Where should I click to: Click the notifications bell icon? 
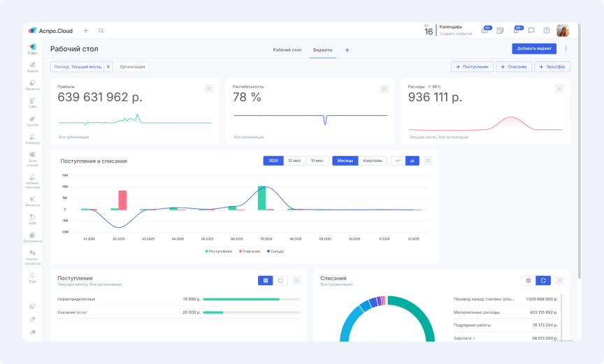[x=516, y=31]
